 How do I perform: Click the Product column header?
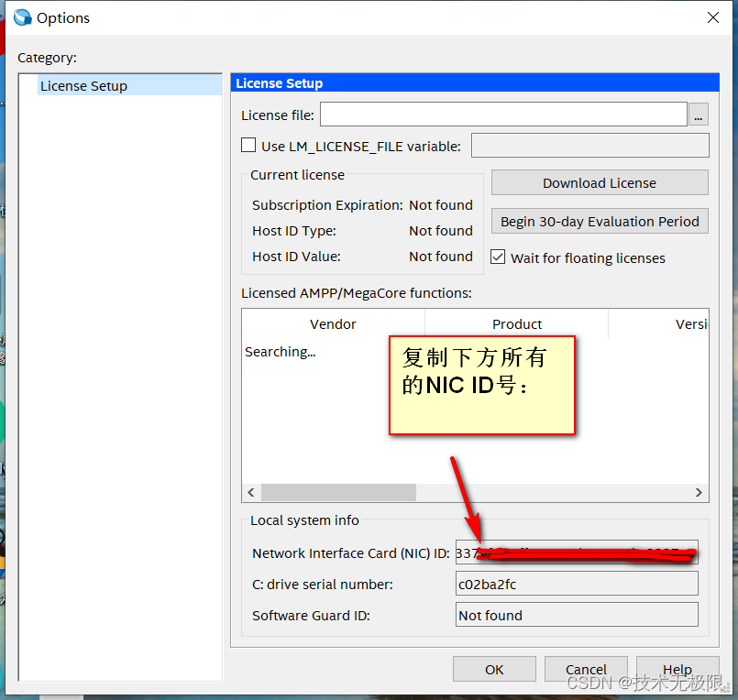[x=517, y=324]
